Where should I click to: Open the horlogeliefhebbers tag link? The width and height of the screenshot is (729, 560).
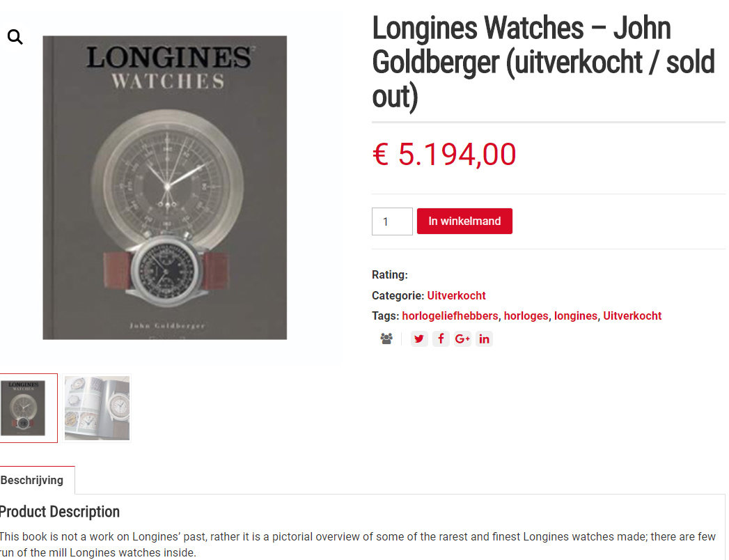coord(450,316)
